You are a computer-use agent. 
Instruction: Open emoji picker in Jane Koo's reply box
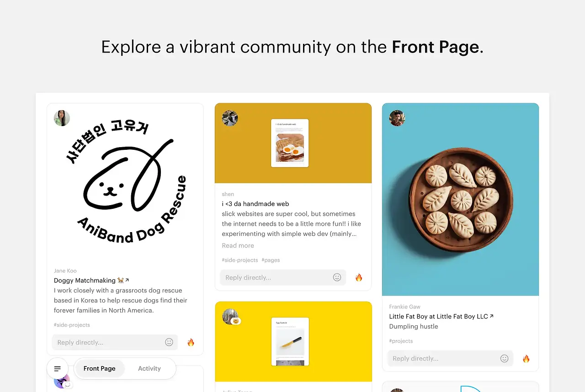169,342
